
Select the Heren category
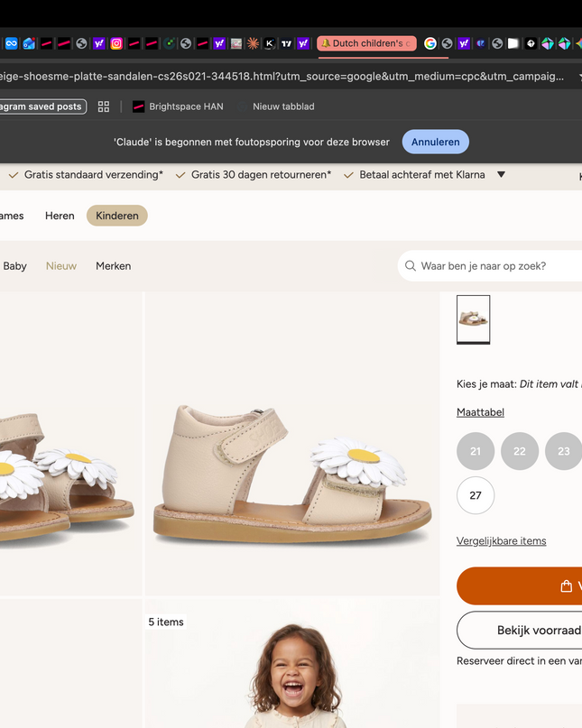click(x=60, y=216)
